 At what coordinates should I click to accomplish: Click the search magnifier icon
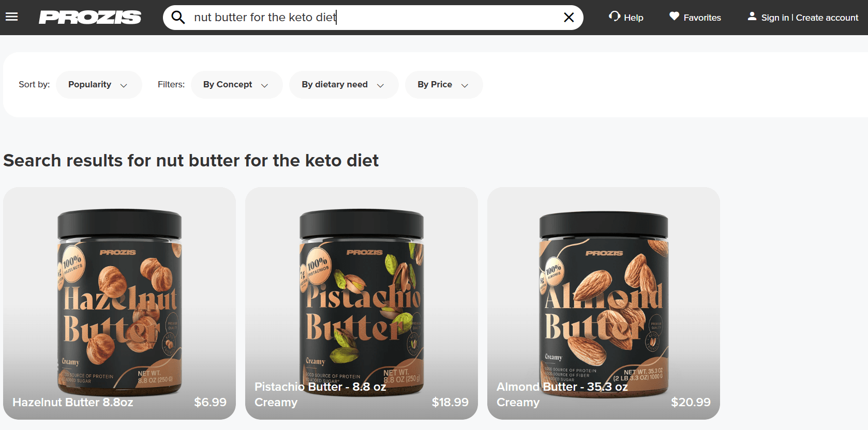(178, 18)
